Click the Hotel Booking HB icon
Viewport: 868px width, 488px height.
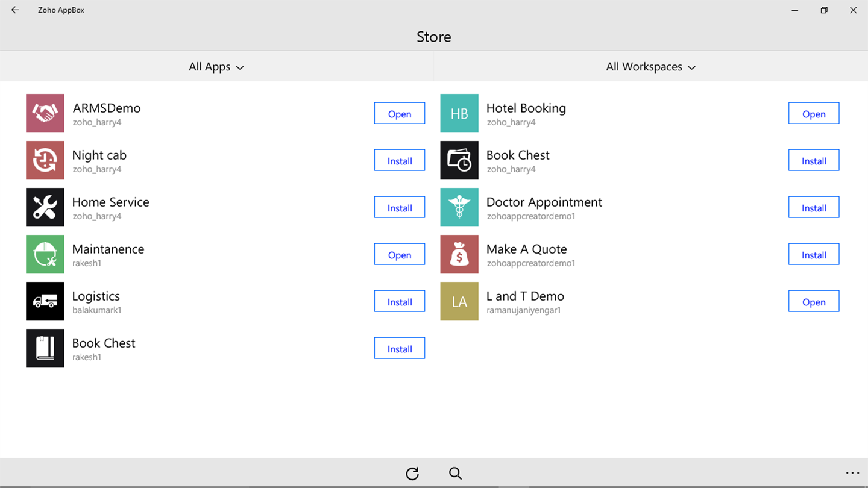click(459, 113)
